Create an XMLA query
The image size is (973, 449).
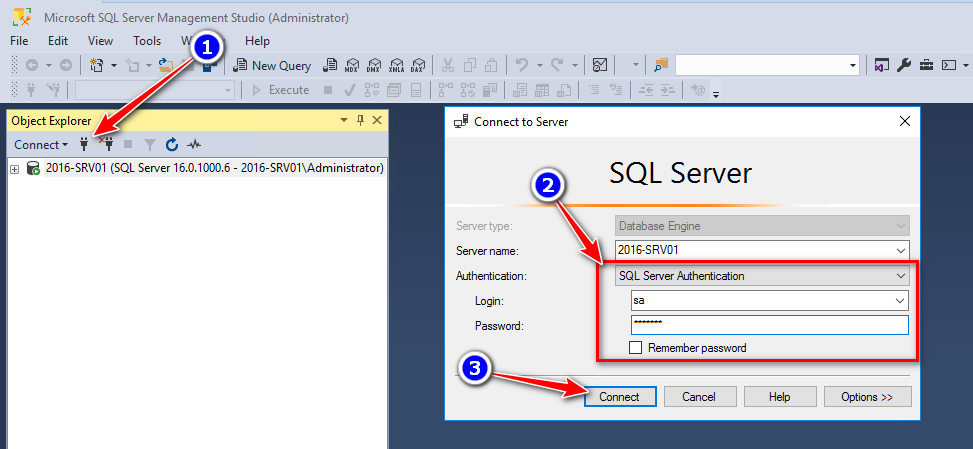(x=396, y=64)
